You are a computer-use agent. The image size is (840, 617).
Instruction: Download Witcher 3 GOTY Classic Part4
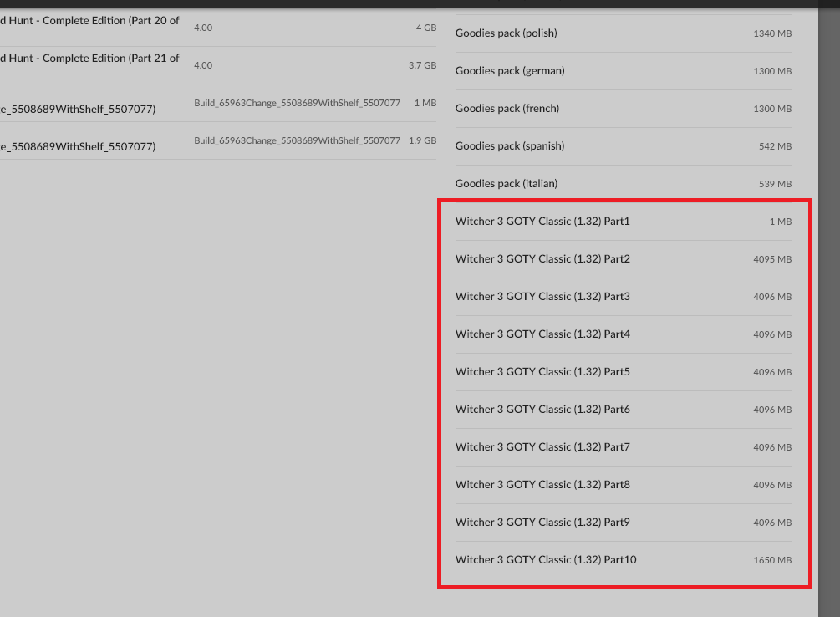pyautogui.click(x=542, y=334)
